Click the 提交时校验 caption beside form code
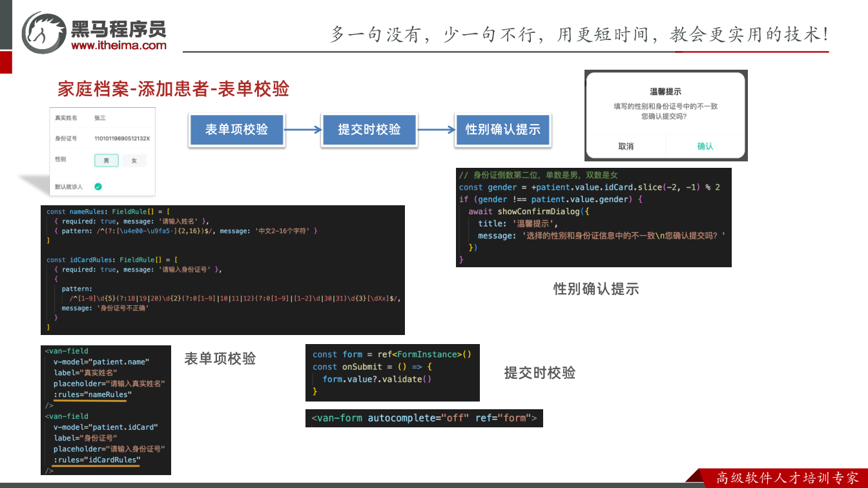The height and width of the screenshot is (488, 868). [540, 372]
